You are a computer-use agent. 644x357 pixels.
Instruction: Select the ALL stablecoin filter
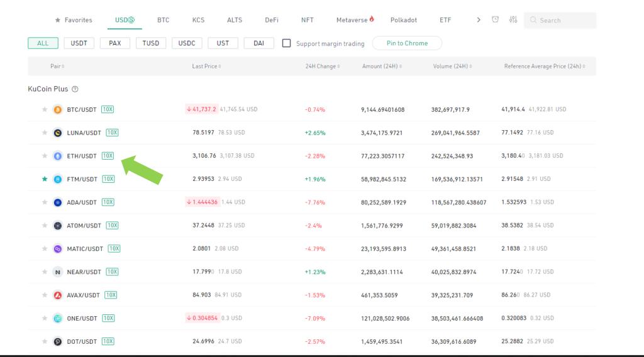point(43,43)
